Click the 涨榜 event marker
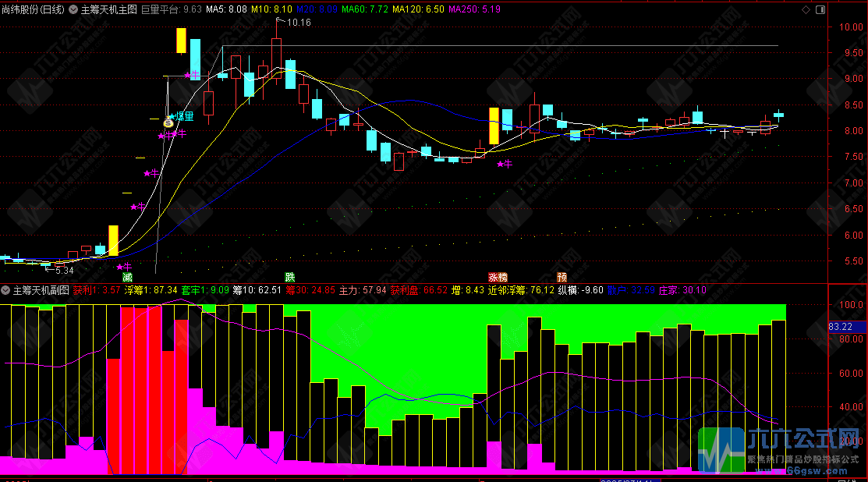Viewport: 868px width, 482px height. 498,277
